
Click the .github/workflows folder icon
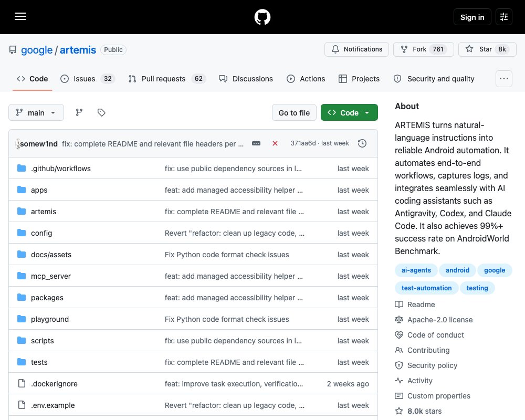click(x=22, y=168)
